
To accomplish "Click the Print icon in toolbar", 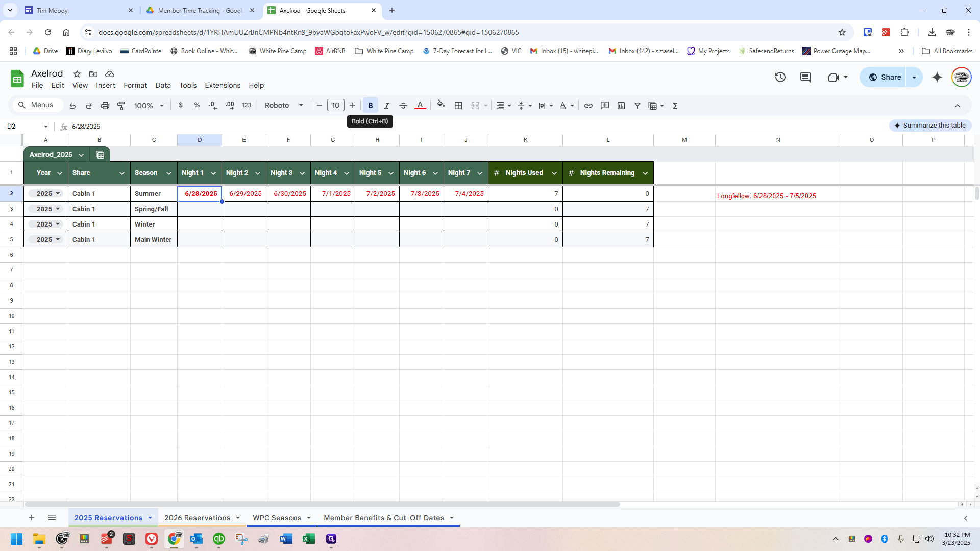I will pos(105,106).
